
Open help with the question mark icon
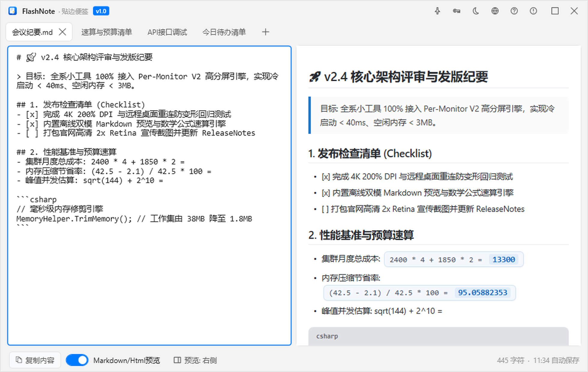click(x=514, y=11)
